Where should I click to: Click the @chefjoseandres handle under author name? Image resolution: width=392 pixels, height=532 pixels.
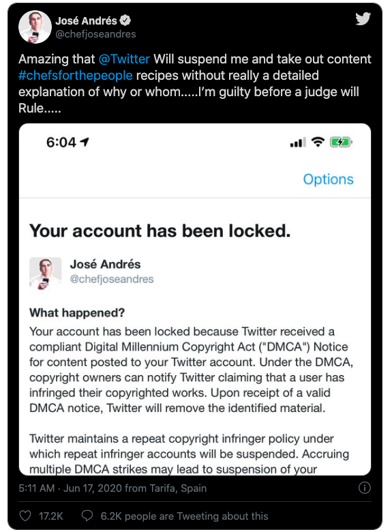(x=95, y=34)
